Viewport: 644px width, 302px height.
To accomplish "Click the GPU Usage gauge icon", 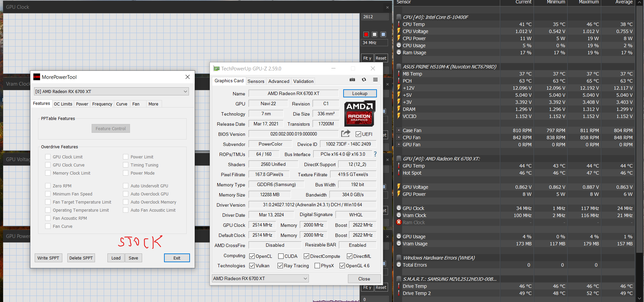I will (399, 237).
